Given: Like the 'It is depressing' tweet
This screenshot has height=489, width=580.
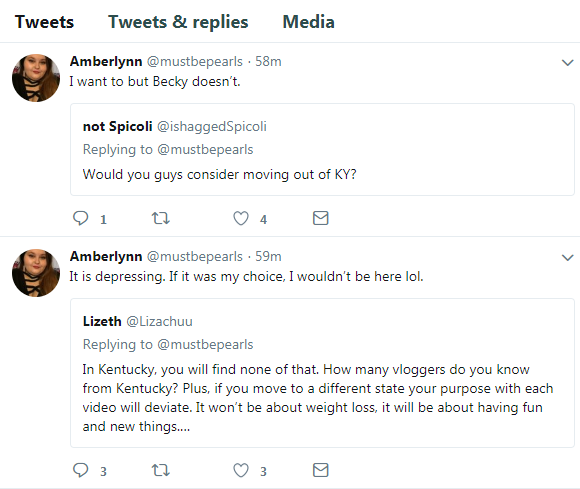Looking at the screenshot, I should 241,470.
